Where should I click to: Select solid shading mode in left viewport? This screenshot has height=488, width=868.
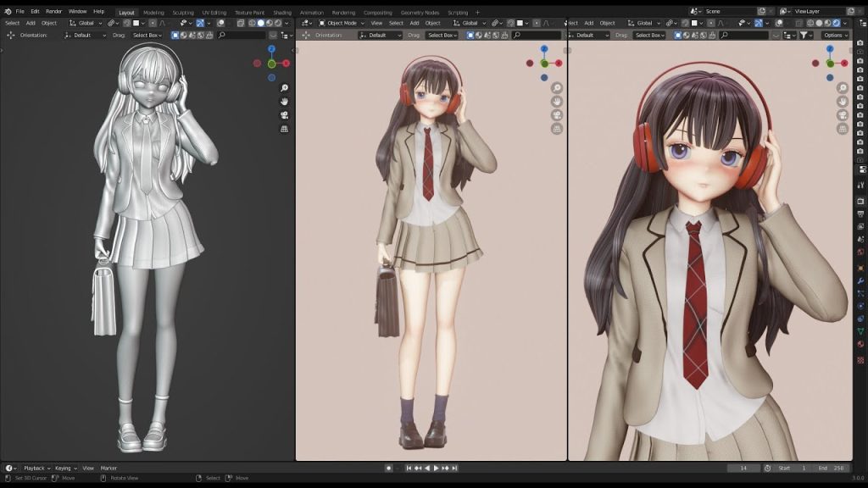261,23
